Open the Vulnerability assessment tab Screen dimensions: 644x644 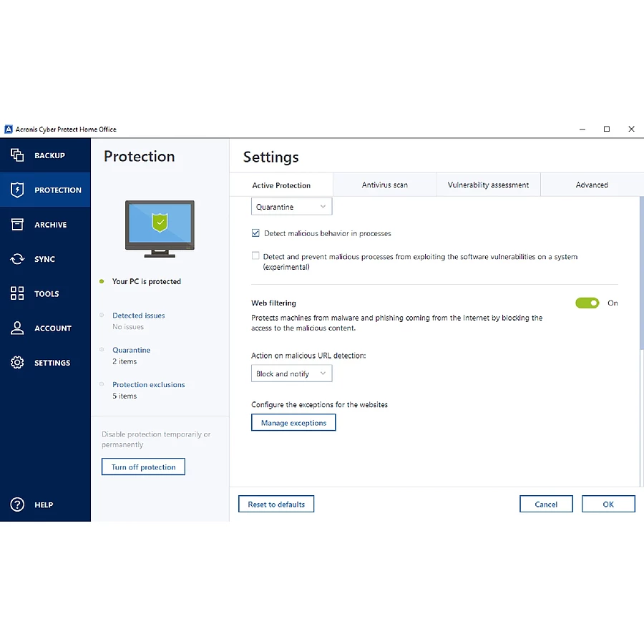coord(488,185)
